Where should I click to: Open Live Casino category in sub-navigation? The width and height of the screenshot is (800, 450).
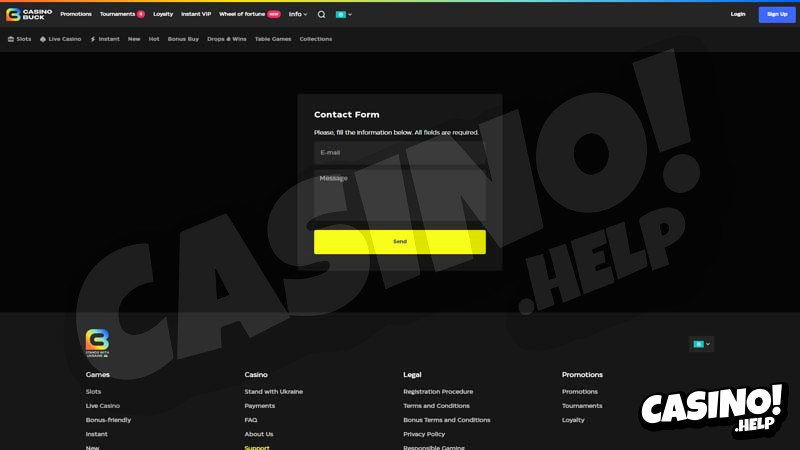tap(61, 39)
